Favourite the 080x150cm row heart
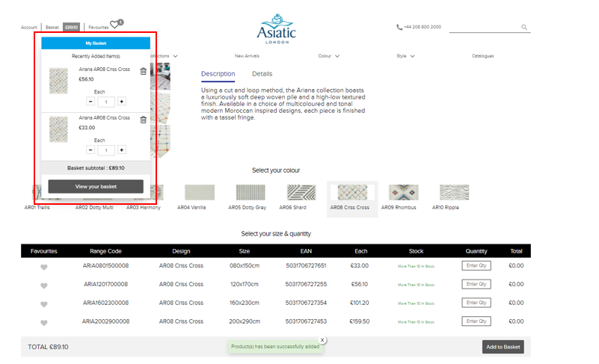 [x=44, y=268]
